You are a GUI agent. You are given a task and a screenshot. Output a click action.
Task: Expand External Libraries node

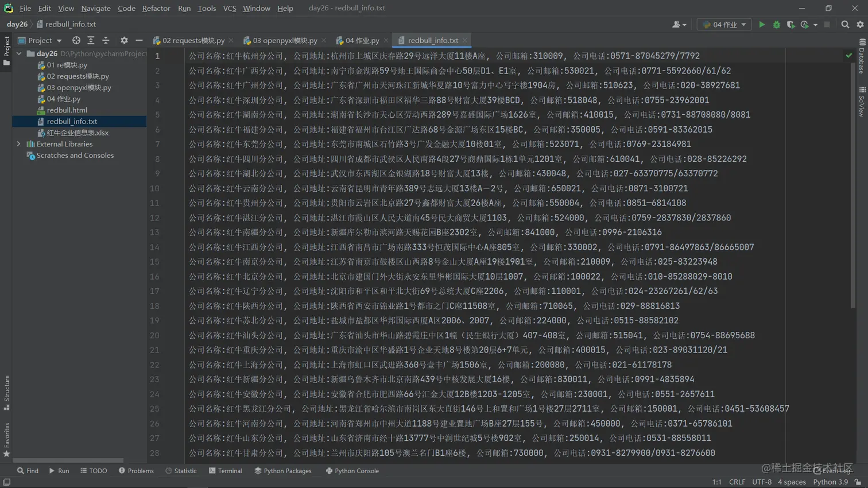point(19,144)
